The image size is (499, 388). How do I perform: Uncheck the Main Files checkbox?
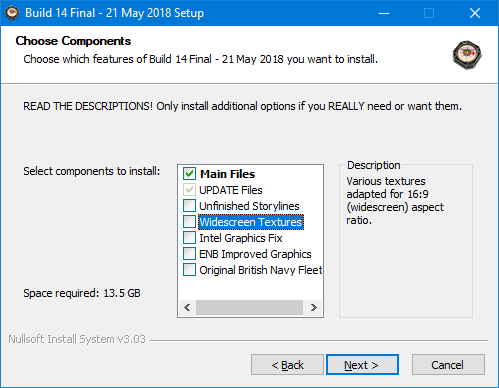click(189, 174)
